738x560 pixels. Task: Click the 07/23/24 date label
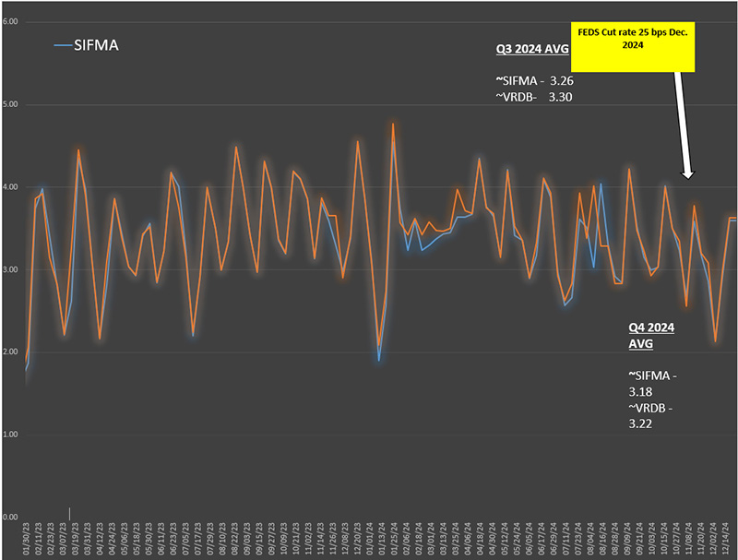click(578, 539)
